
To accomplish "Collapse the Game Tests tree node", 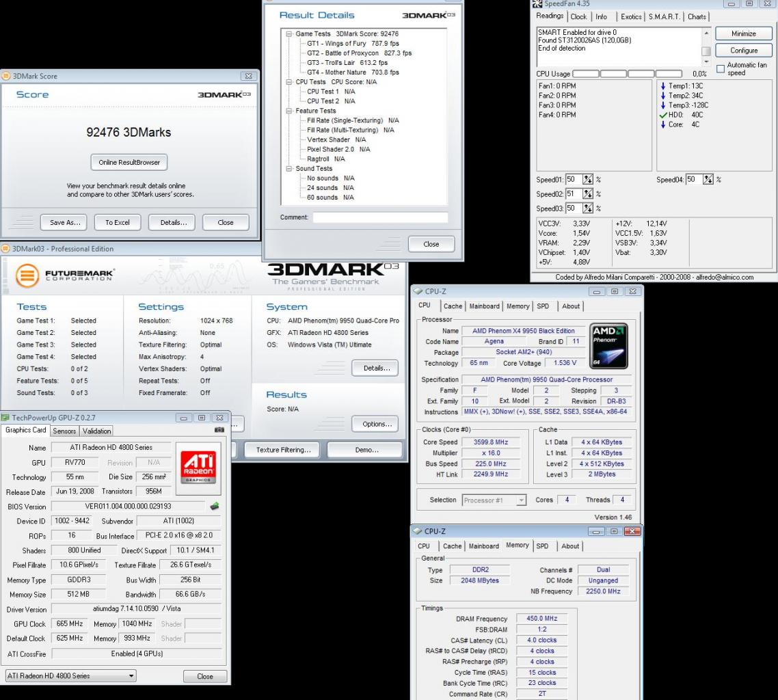I will click(x=289, y=33).
